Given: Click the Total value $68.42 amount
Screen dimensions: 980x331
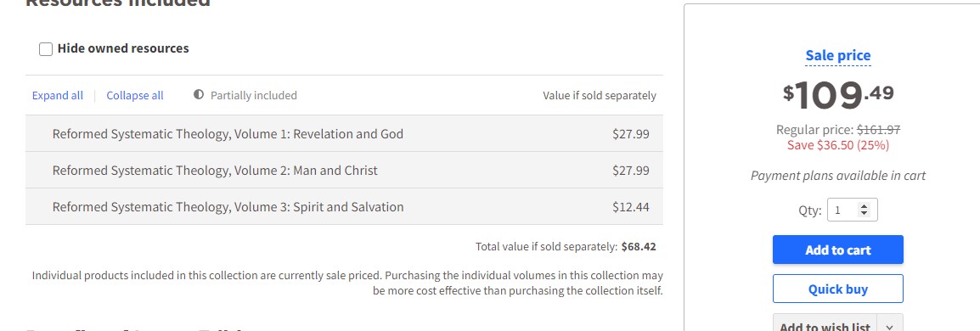Looking at the screenshot, I should (x=639, y=247).
